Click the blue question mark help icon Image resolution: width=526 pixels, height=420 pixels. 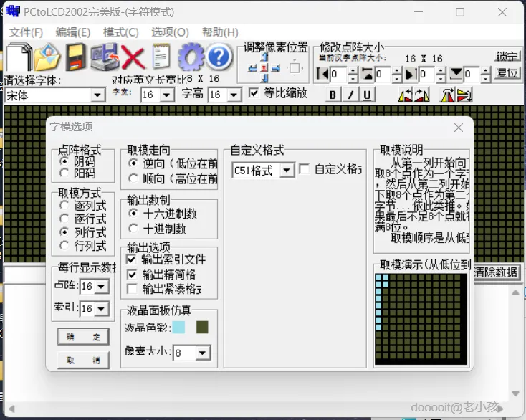click(219, 57)
